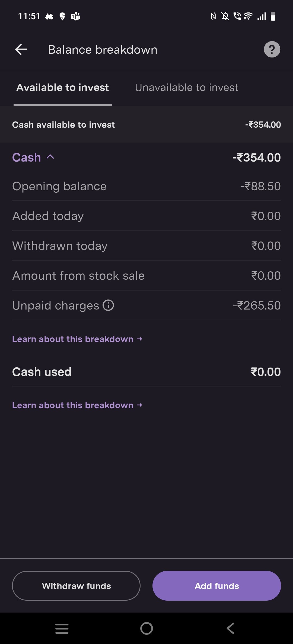Switch to Unavailable to invest tab
This screenshot has width=293, height=644.
[x=187, y=88]
